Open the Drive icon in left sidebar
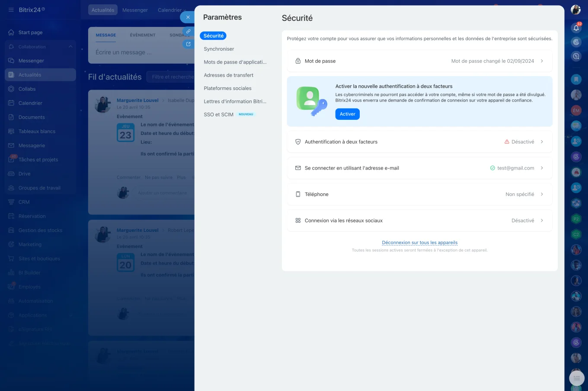Screen dimensions: 588x391 pos(11,174)
